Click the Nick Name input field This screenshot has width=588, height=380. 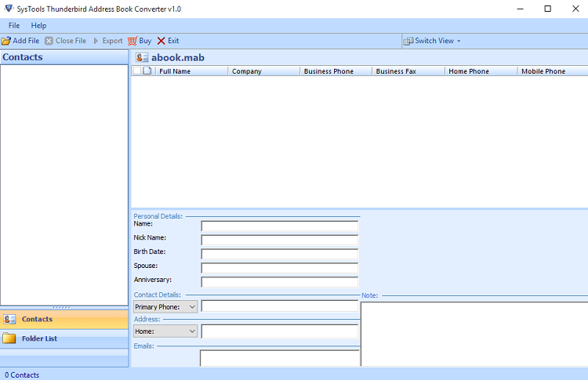279,240
